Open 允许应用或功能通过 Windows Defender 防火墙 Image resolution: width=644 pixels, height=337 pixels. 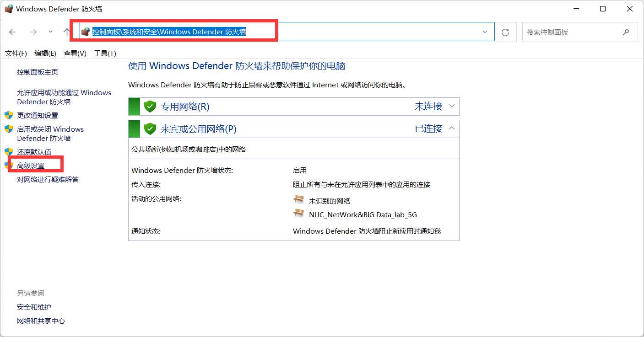[x=64, y=97]
